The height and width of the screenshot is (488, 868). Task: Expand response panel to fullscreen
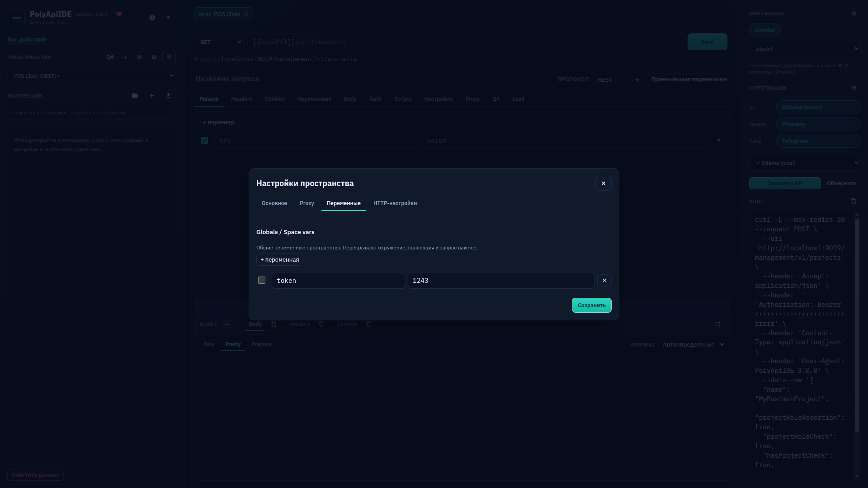717,324
